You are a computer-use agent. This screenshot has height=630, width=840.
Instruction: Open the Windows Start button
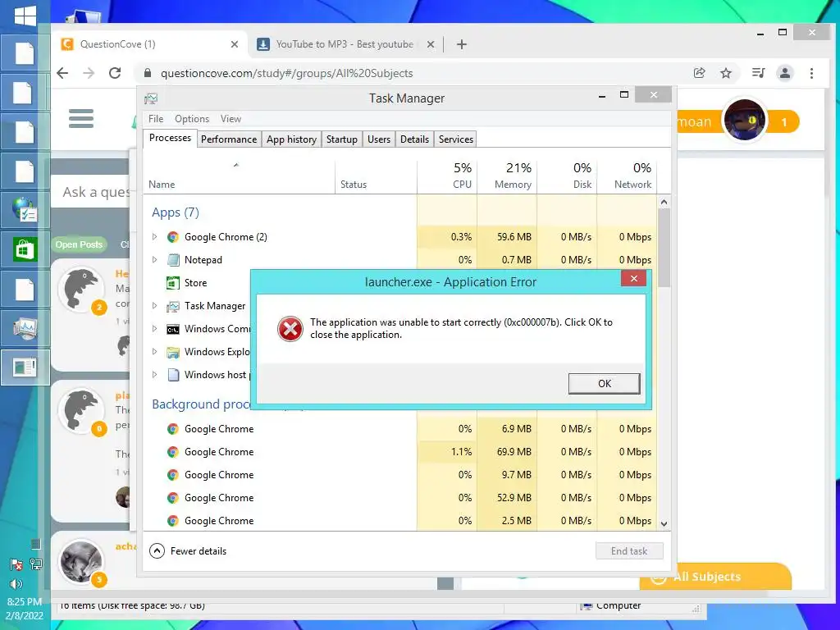[25, 15]
